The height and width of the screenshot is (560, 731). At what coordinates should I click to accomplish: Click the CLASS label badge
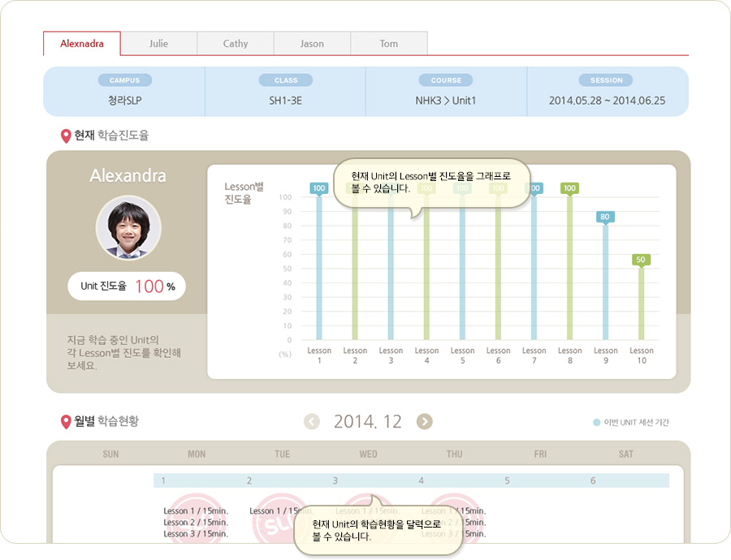pos(286,80)
